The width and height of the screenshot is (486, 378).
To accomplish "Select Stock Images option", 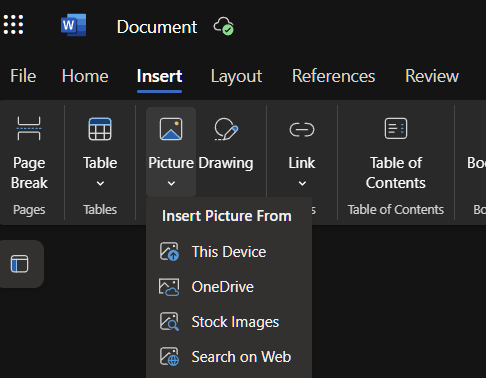I will click(x=229, y=322).
